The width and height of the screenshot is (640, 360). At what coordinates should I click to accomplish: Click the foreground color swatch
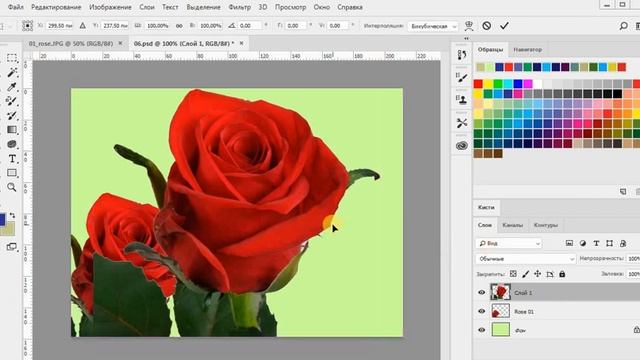[2, 219]
